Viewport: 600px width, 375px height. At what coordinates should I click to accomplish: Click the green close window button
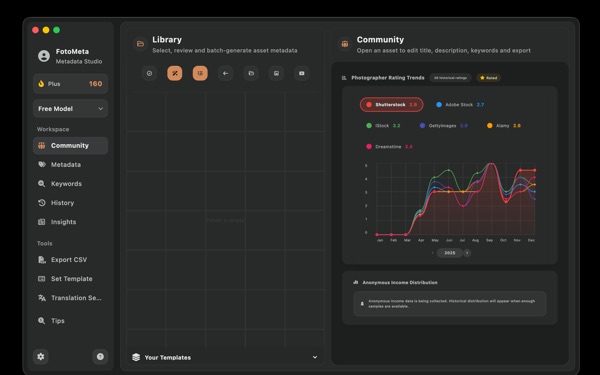(57, 30)
